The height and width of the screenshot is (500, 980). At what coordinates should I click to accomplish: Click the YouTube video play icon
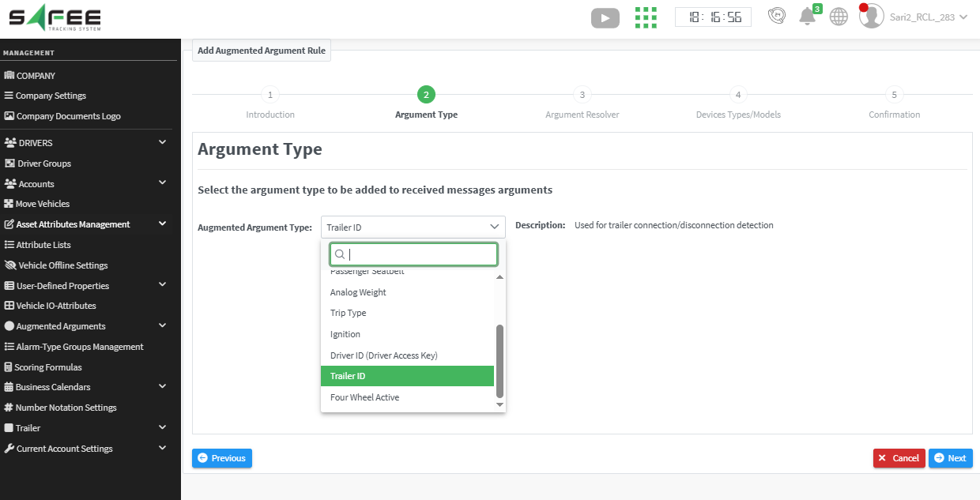tap(605, 17)
